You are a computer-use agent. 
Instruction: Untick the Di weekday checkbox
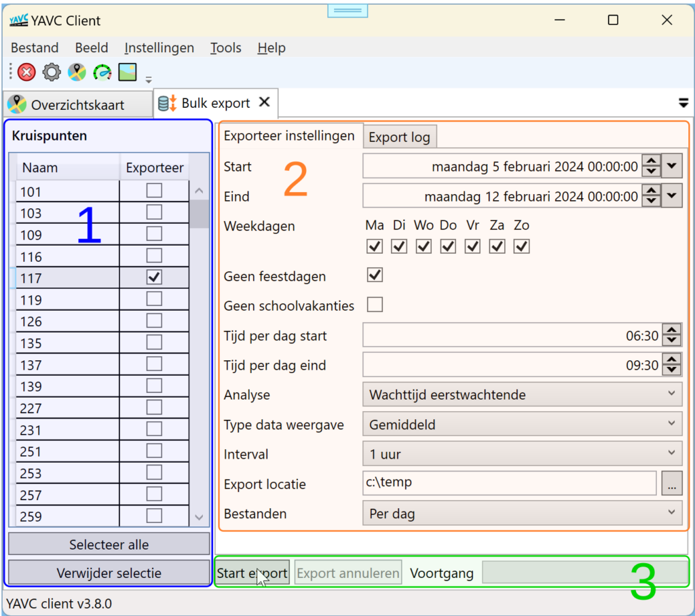click(399, 246)
